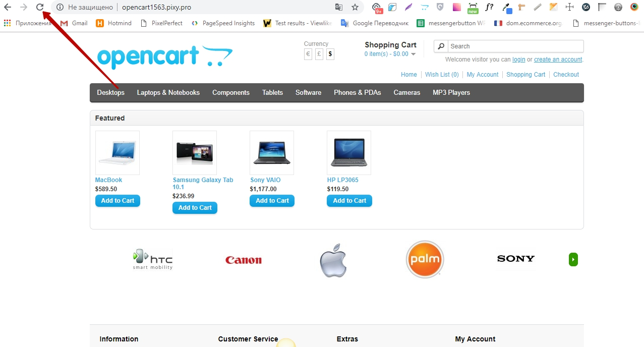This screenshot has height=347, width=644.
Task: Reload the page with the refresh icon
Action: (40, 7)
